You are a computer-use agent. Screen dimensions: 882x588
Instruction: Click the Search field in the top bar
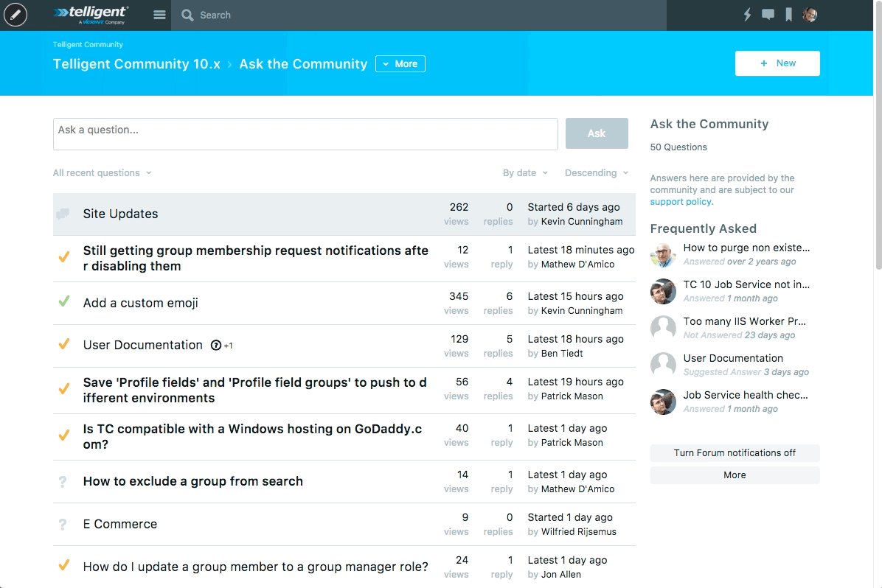[418, 15]
